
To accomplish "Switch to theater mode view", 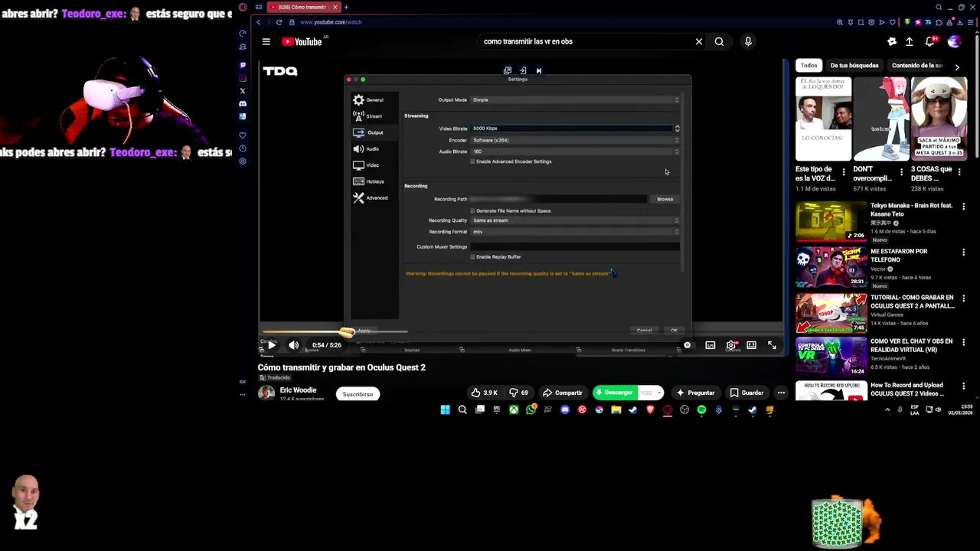I will point(751,345).
